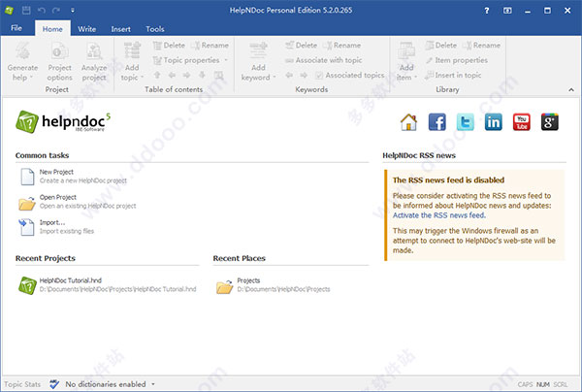Viewport: 582px width, 392px height.
Task: Click Associate with topic
Action: (323, 60)
